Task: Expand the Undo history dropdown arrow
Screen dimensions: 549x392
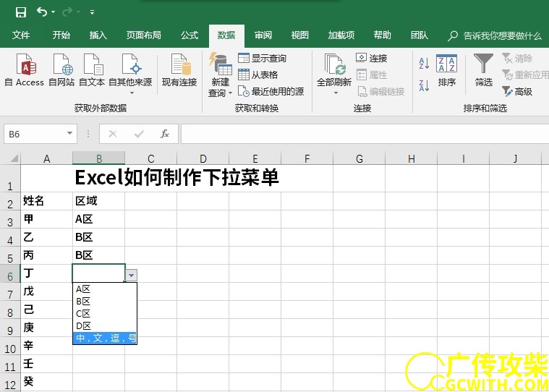Action: click(54, 12)
